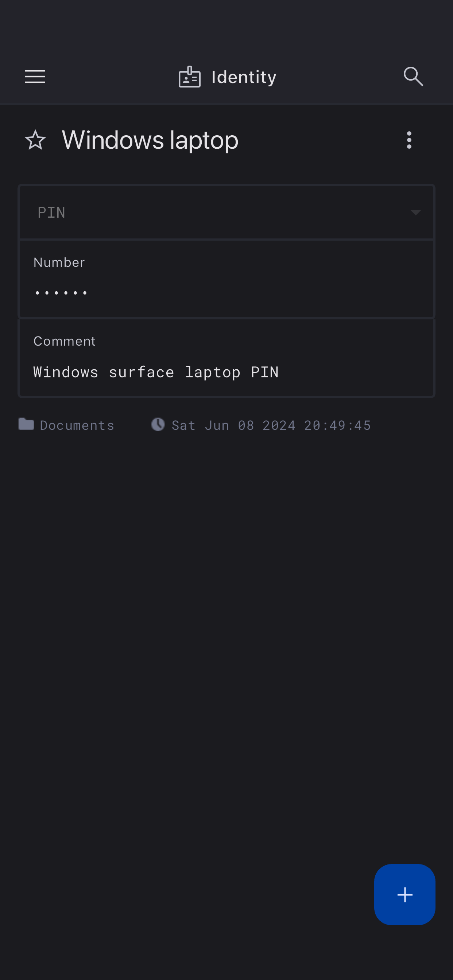Tap the clock timestamp icon
The image size is (453, 980).
pos(158,424)
